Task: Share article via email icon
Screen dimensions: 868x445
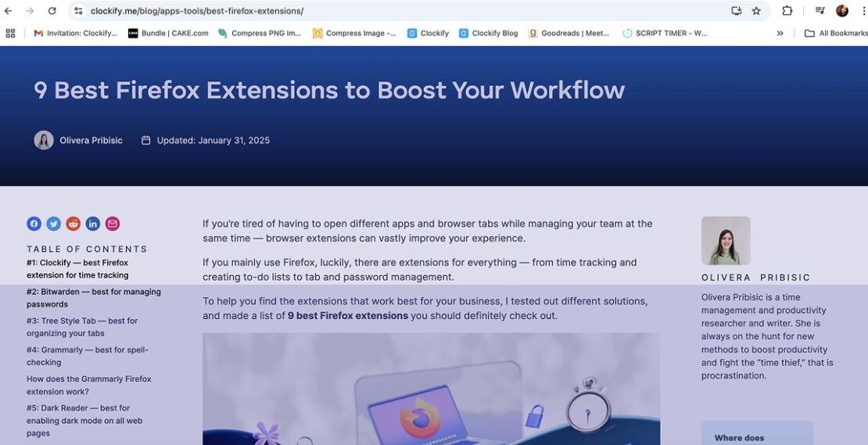Action: (113, 224)
